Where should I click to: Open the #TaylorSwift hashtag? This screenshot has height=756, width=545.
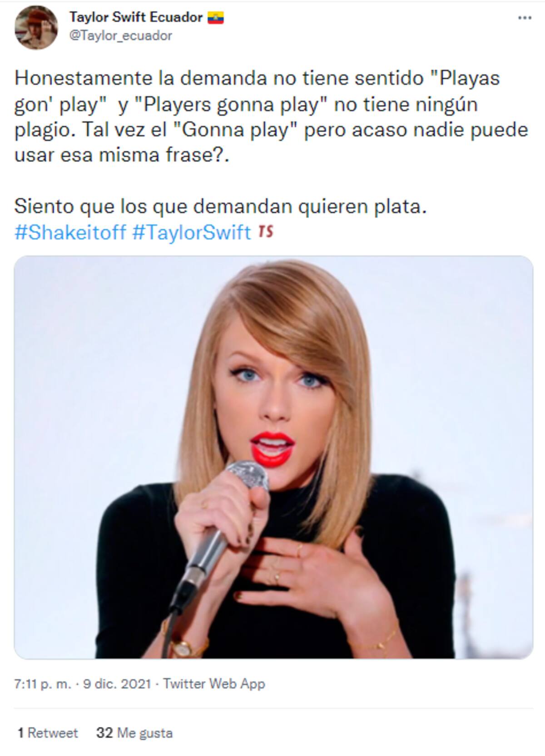click(192, 232)
